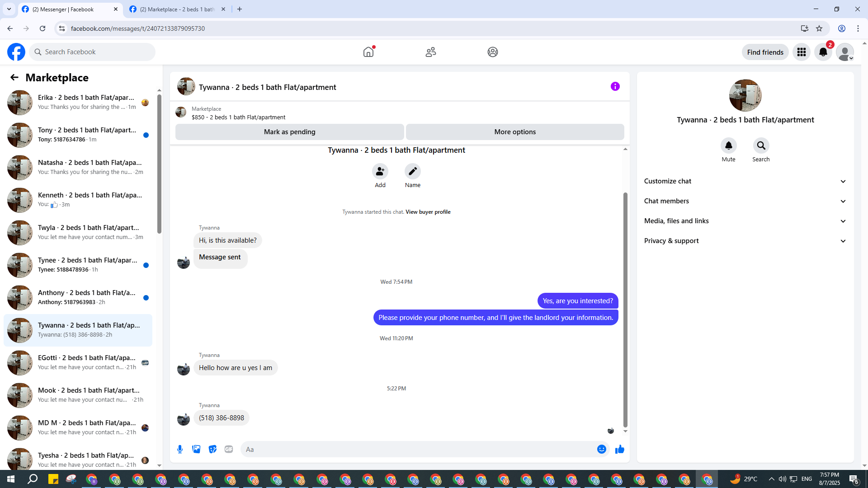
Task: Open Erika conversation in the list
Action: pyautogui.click(x=78, y=102)
